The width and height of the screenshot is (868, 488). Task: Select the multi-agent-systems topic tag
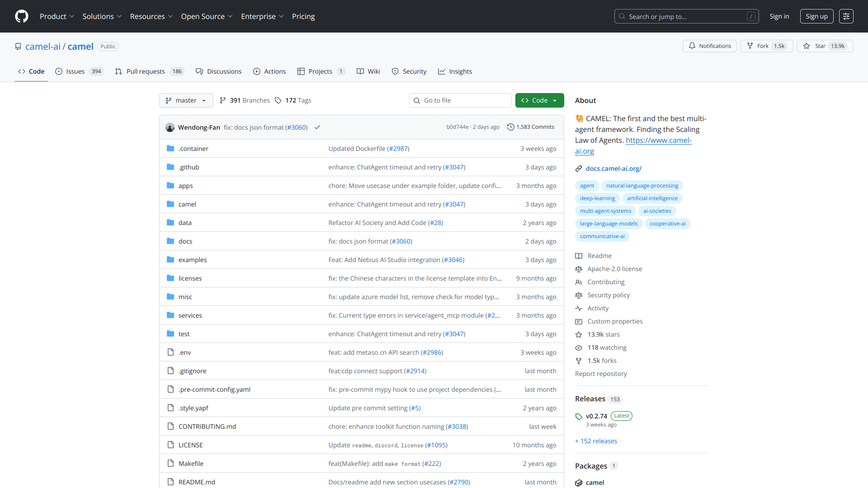point(605,211)
